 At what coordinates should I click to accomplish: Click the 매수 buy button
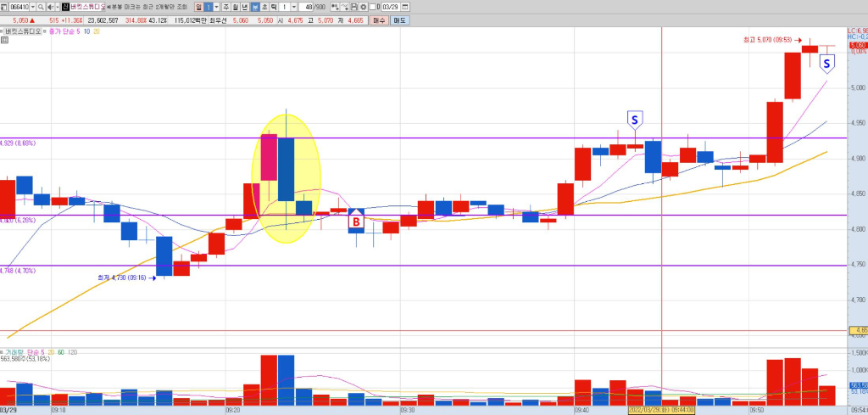379,20
